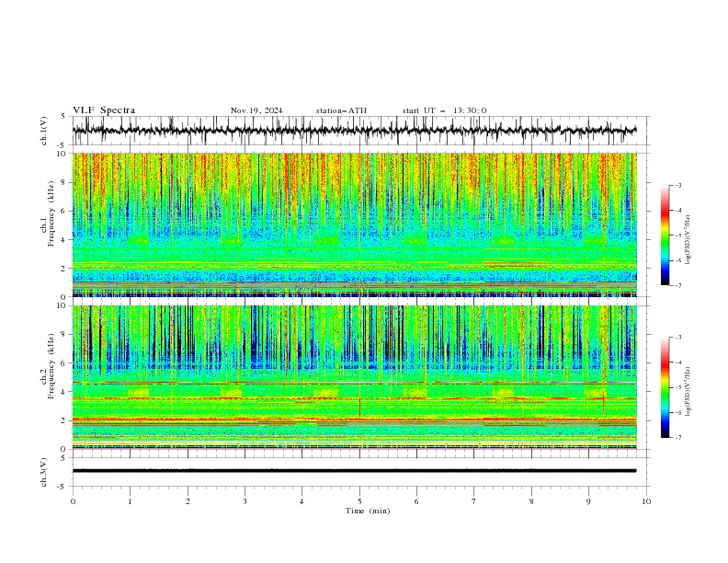Click the upper PSD color scale bar

tap(665, 236)
